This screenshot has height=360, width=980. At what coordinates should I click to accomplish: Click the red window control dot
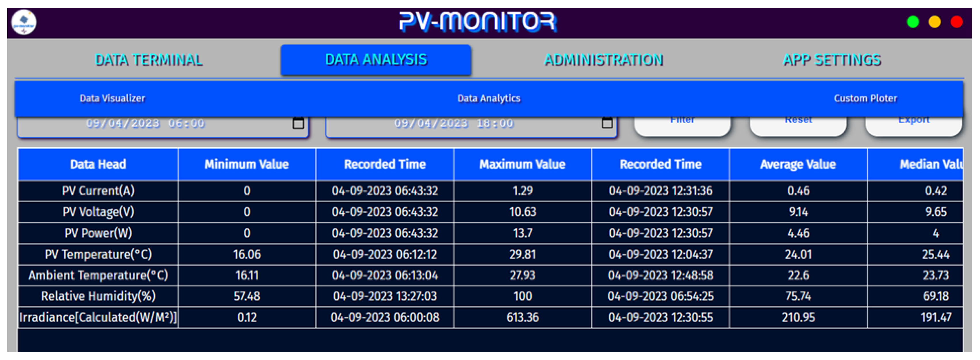pos(956,22)
